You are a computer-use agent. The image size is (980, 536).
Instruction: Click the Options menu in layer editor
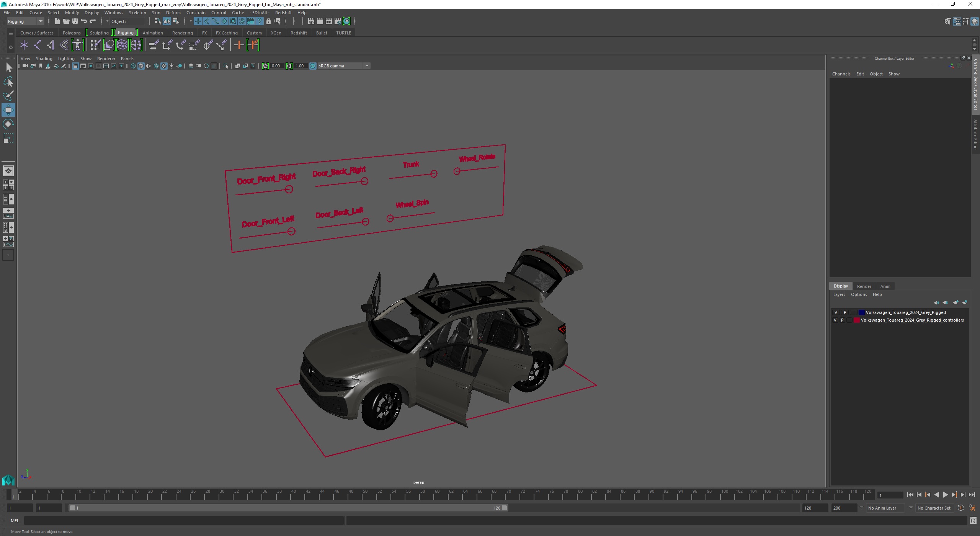[859, 294]
